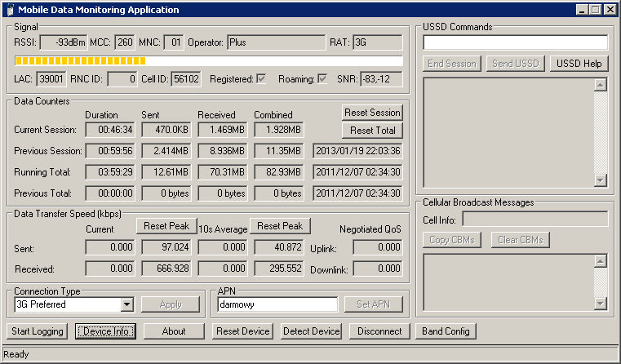Screen dimensions: 621x364
Task: Run Detect Device
Action: 311,331
